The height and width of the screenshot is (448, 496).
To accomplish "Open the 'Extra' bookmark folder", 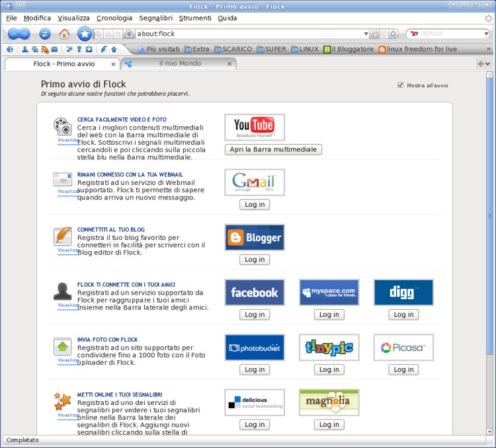I will click(x=197, y=50).
